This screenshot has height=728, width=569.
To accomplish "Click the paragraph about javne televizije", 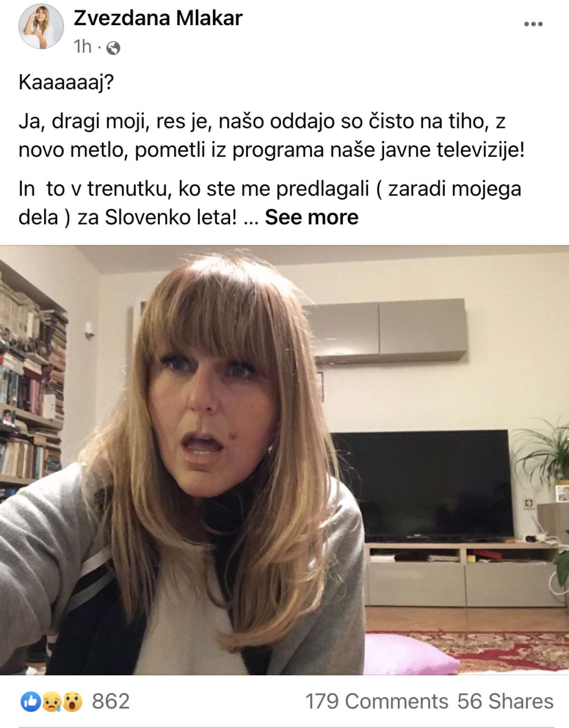I will (272, 136).
